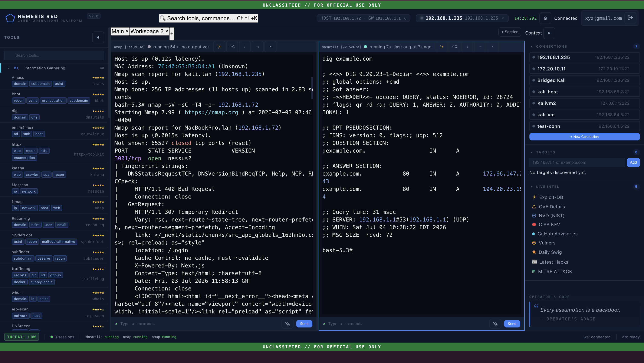Click the down-arrow icon in the dnsutils pane header
Image resolution: width=644 pixels, height=363 pixels.
tap(467, 47)
